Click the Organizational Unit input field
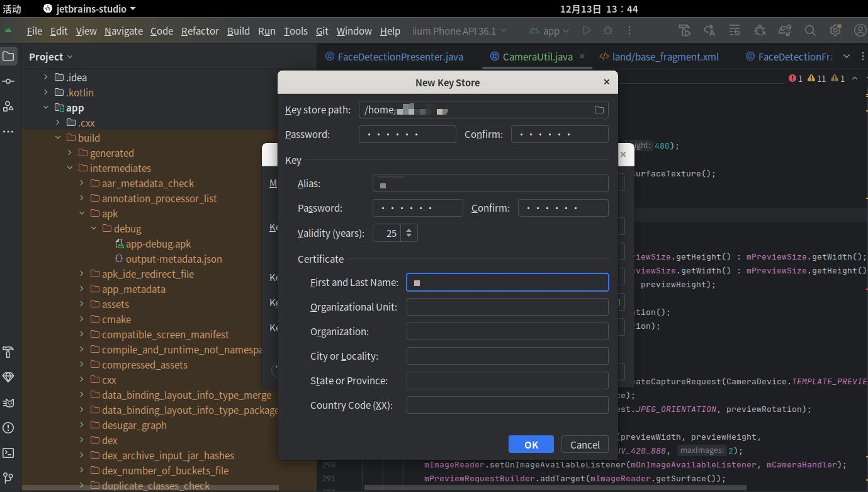Screen dimensions: 868x492 (x=507, y=307)
